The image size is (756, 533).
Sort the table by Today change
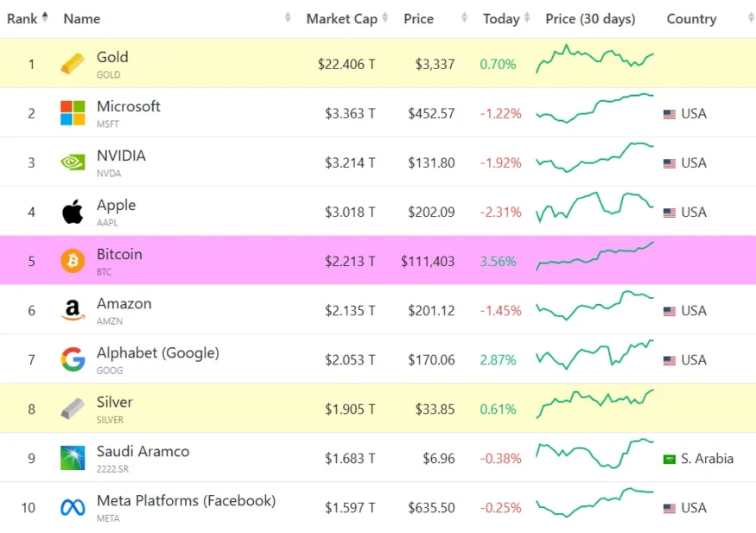pos(506,18)
